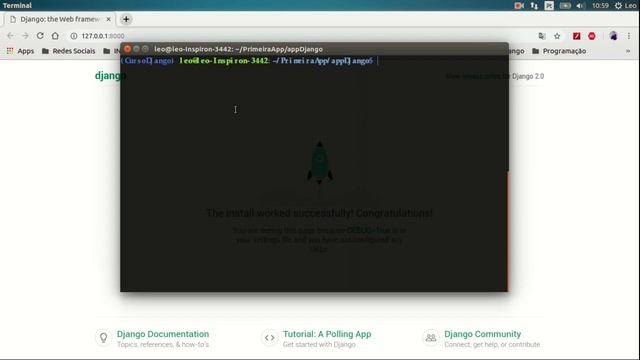Click the community people icon
Image resolution: width=640 pixels, height=360 pixels.
431,338
